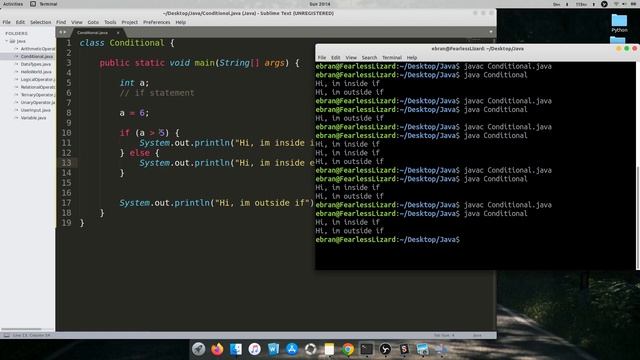Open the Selection menu in Sublime Text
The image size is (640, 360).
point(40,22)
